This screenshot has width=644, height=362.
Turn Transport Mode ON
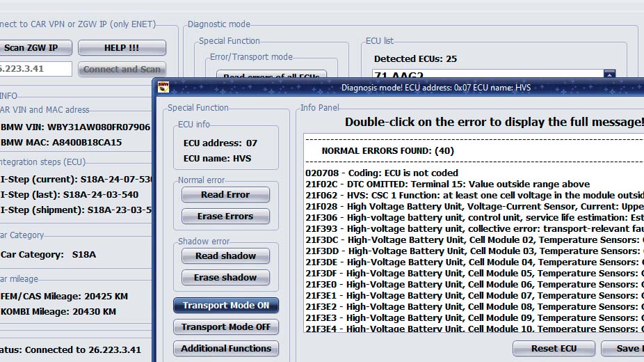coord(226,306)
